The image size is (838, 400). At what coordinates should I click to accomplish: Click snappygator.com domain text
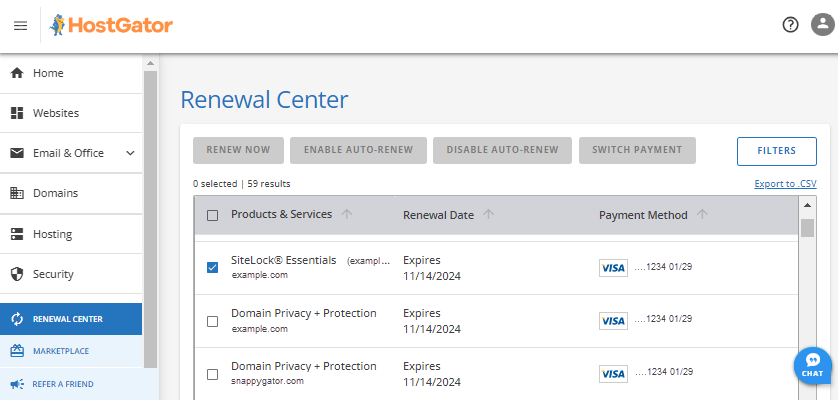(x=268, y=381)
